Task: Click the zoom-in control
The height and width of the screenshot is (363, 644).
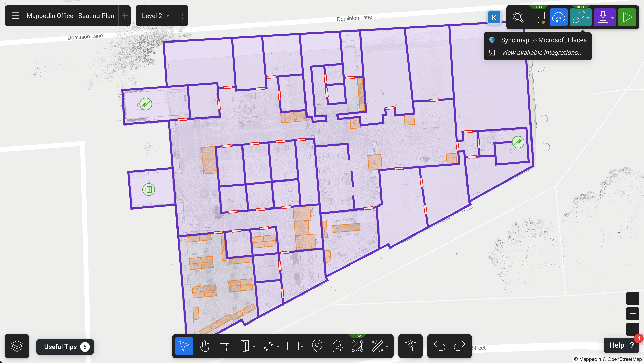Action: [x=633, y=314]
